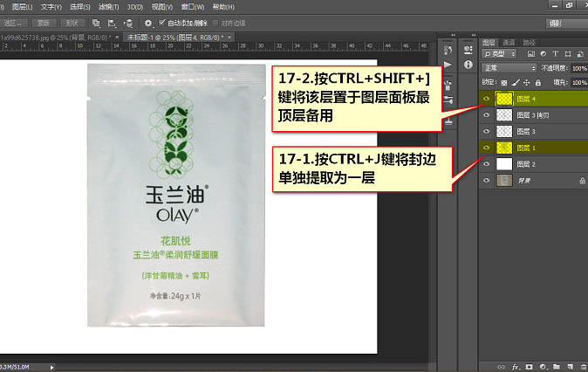588x372 pixels.
Task: Select the 背景 layer thumbnail
Action: click(504, 180)
